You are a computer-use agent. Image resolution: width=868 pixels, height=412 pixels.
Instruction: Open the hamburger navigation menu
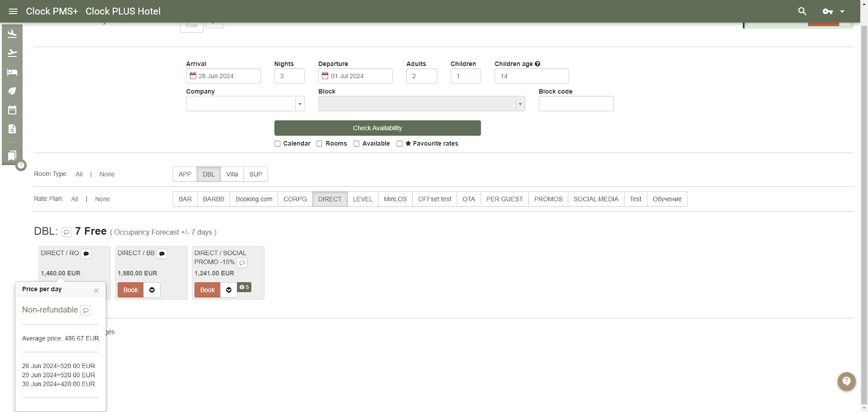pyautogui.click(x=13, y=11)
